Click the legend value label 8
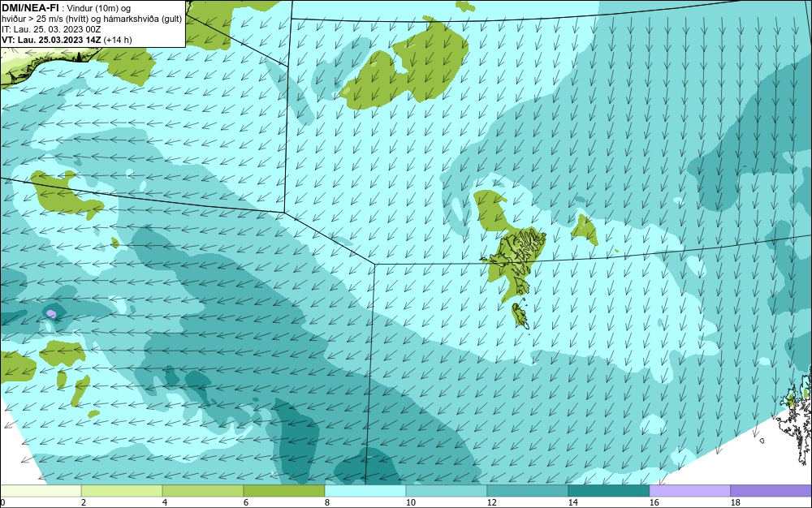This screenshot has height=508, width=812. pos(326,502)
